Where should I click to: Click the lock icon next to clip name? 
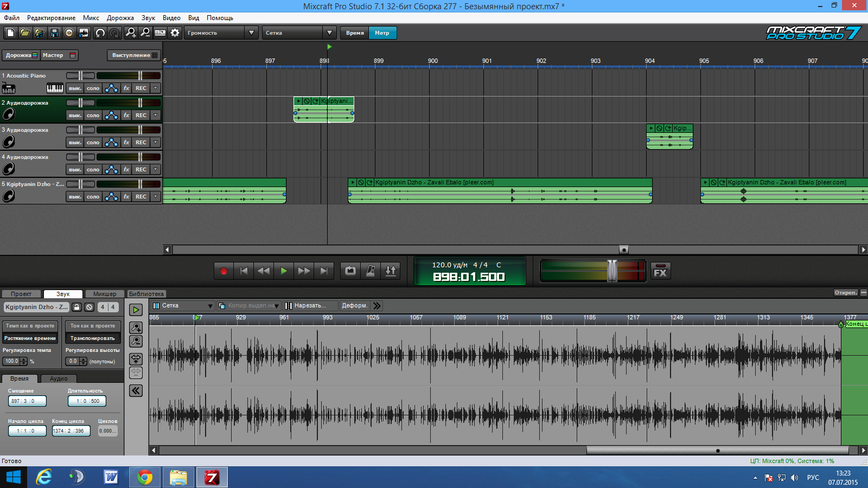pos(77,307)
